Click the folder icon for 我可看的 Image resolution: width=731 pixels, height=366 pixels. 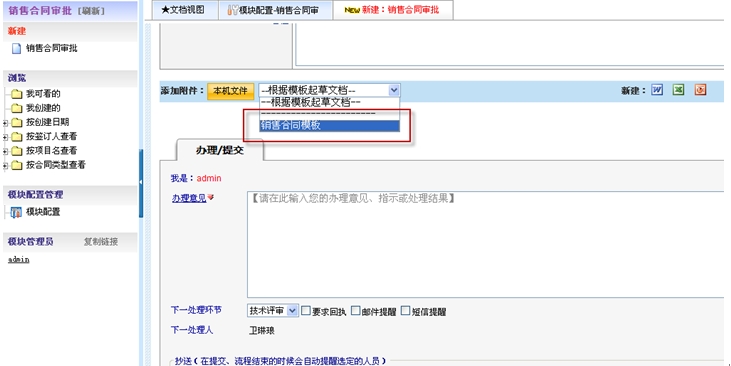[17, 94]
